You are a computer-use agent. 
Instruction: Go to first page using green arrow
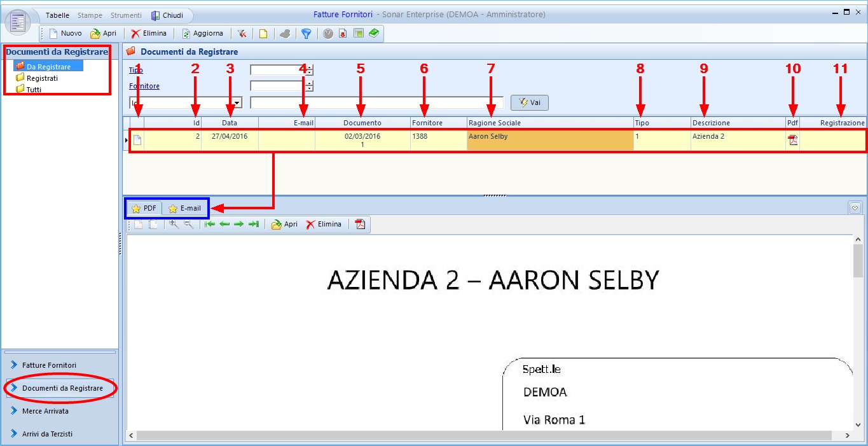[x=210, y=225]
